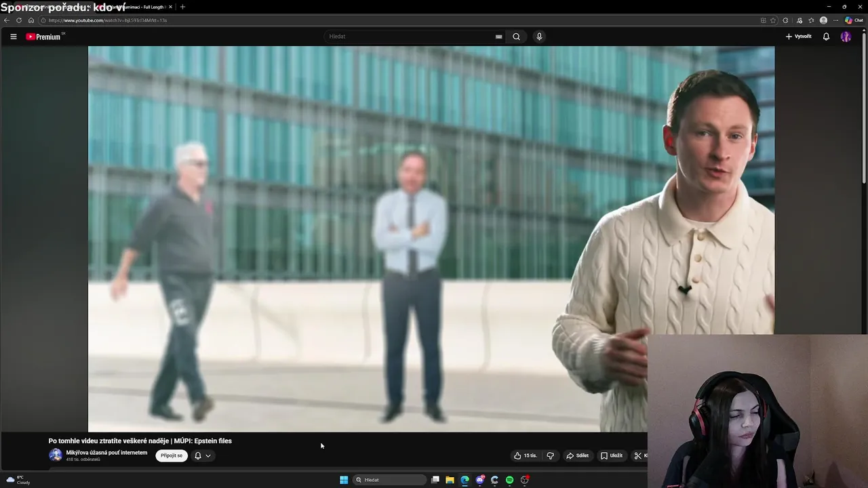
Task: Click the Vytvořit create button
Action: pyautogui.click(x=799, y=37)
